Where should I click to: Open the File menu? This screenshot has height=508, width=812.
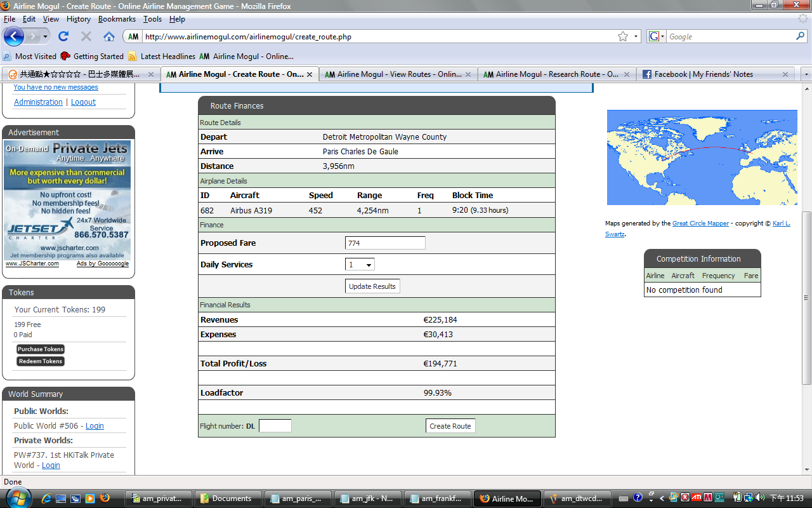[9, 19]
